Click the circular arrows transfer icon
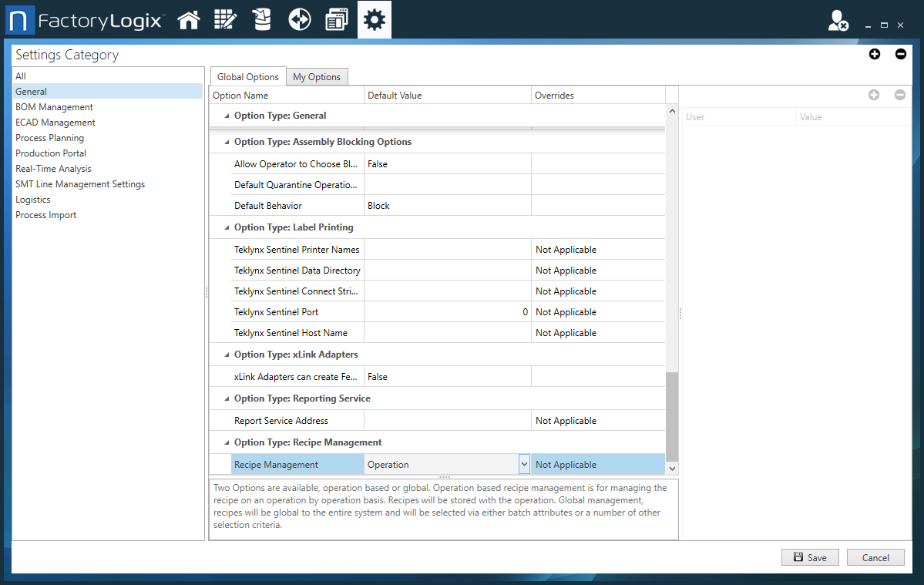The width and height of the screenshot is (924, 585). (299, 19)
